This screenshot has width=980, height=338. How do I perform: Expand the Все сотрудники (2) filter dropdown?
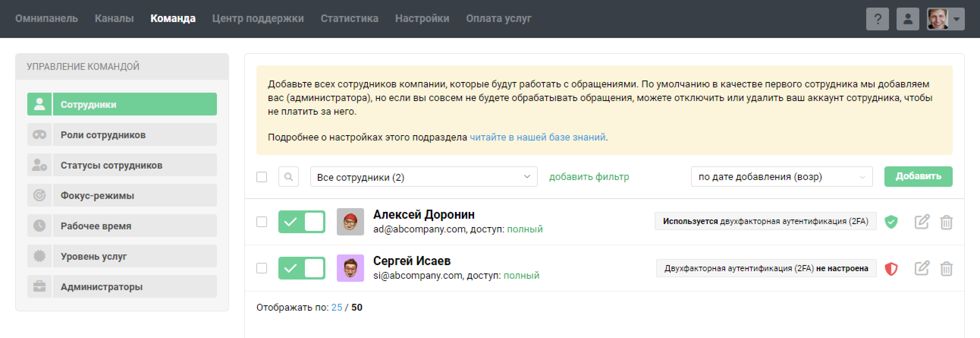point(424,177)
